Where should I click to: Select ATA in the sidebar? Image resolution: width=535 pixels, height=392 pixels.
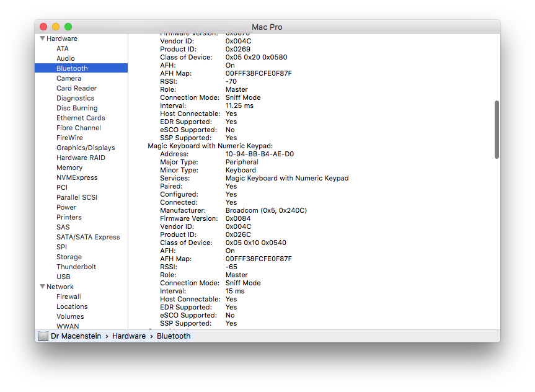tap(63, 48)
